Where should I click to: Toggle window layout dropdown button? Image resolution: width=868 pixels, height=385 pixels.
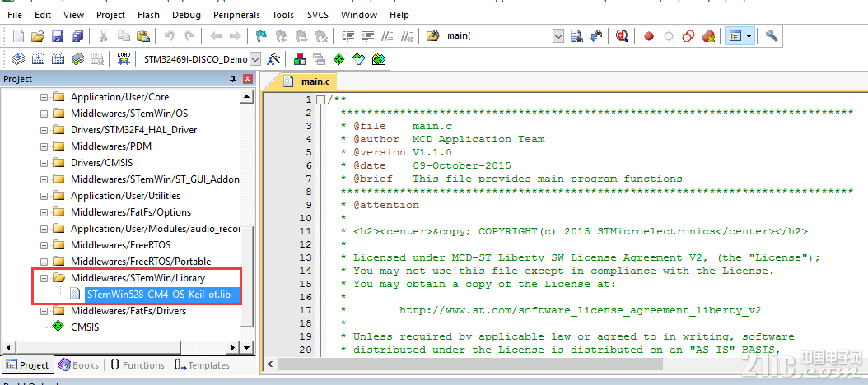point(749,36)
